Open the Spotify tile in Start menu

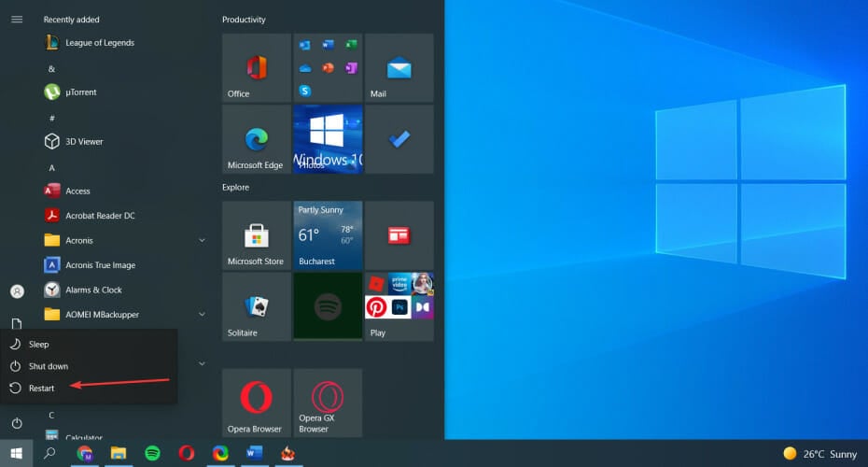328,306
